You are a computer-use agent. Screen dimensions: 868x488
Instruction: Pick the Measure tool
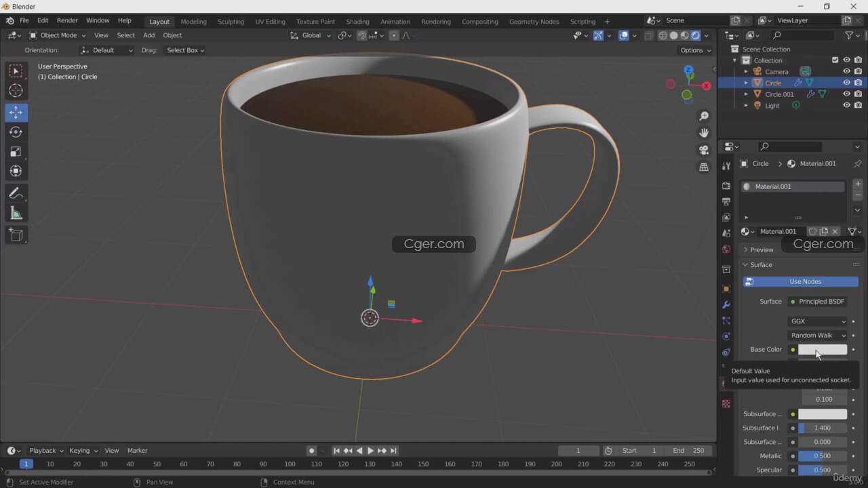coord(16,213)
